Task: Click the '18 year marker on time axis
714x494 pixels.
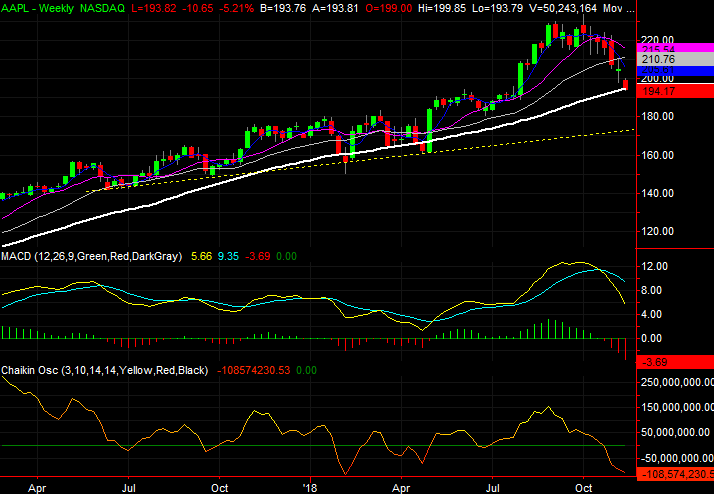Action: (x=310, y=488)
